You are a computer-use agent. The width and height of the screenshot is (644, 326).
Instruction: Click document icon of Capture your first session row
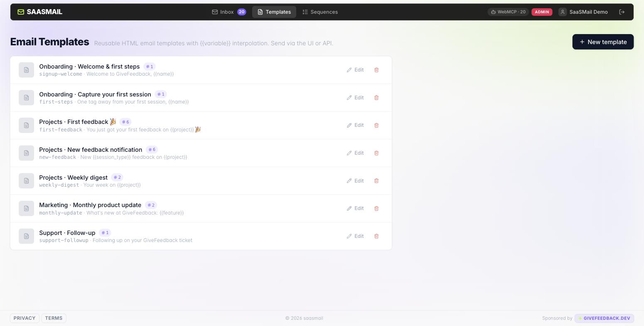coord(26,98)
